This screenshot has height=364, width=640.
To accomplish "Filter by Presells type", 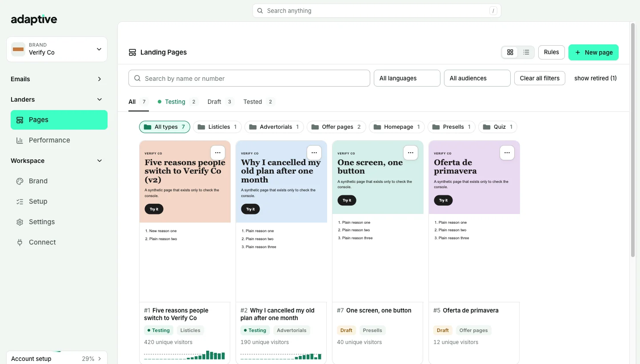I will [x=452, y=127].
